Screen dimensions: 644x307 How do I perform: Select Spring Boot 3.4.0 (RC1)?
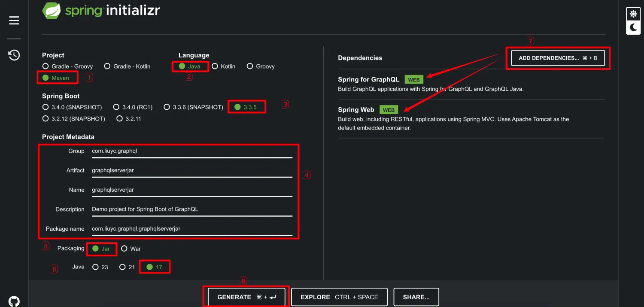click(133, 107)
